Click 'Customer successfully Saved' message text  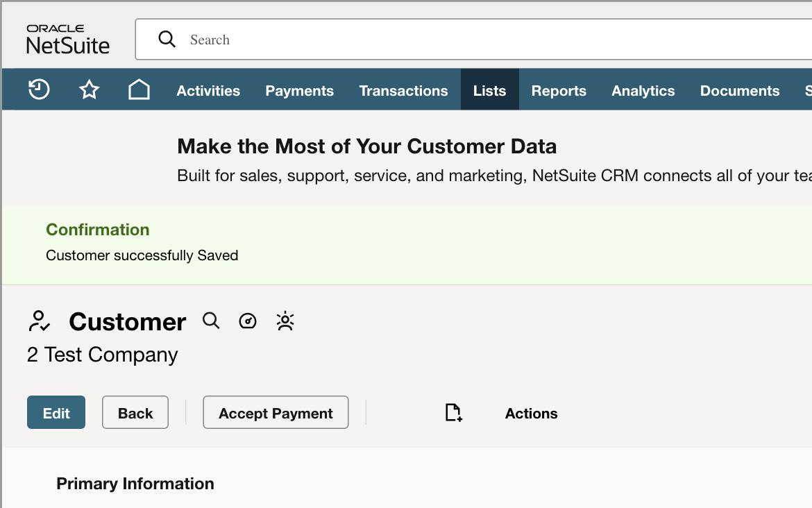142,255
